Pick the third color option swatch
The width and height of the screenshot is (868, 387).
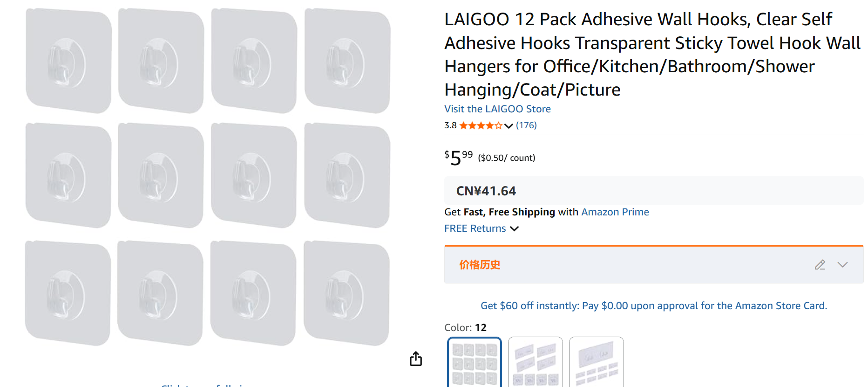click(x=597, y=363)
